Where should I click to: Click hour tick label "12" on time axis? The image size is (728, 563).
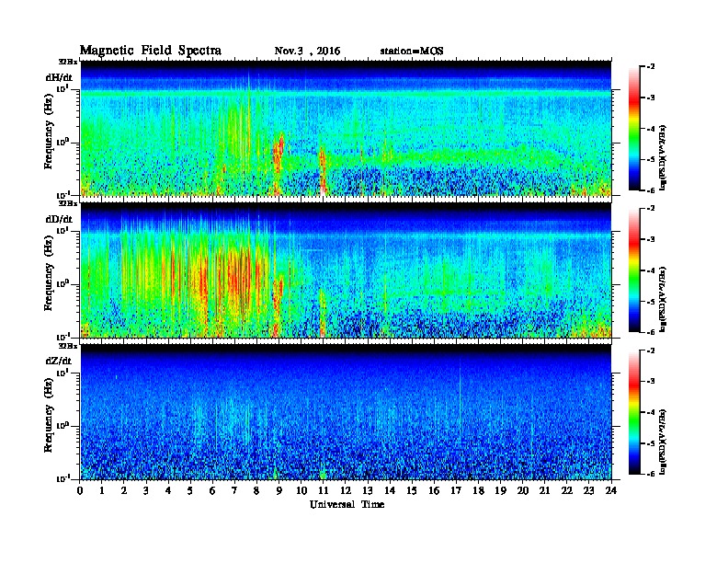point(346,491)
